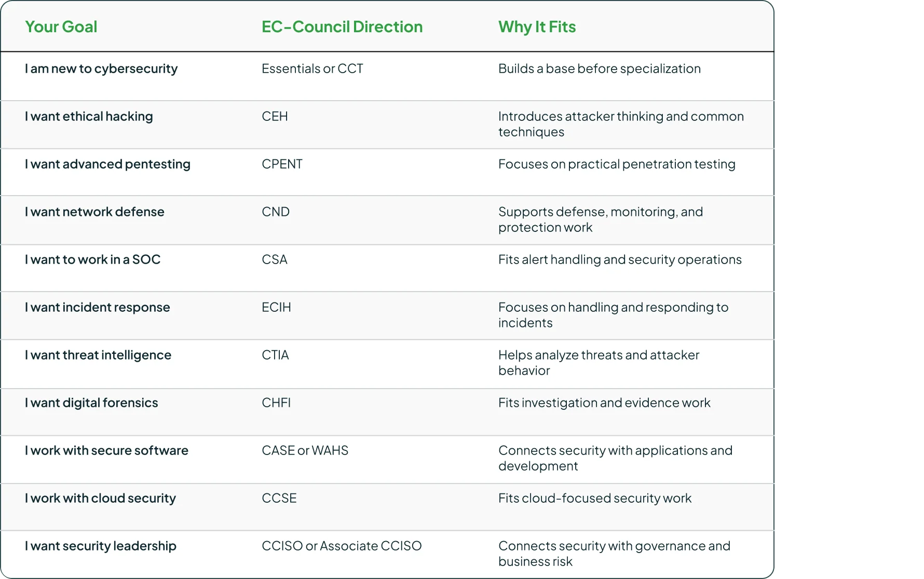The height and width of the screenshot is (579, 924).
Task: Select the CND certification cell
Action: coord(276,212)
